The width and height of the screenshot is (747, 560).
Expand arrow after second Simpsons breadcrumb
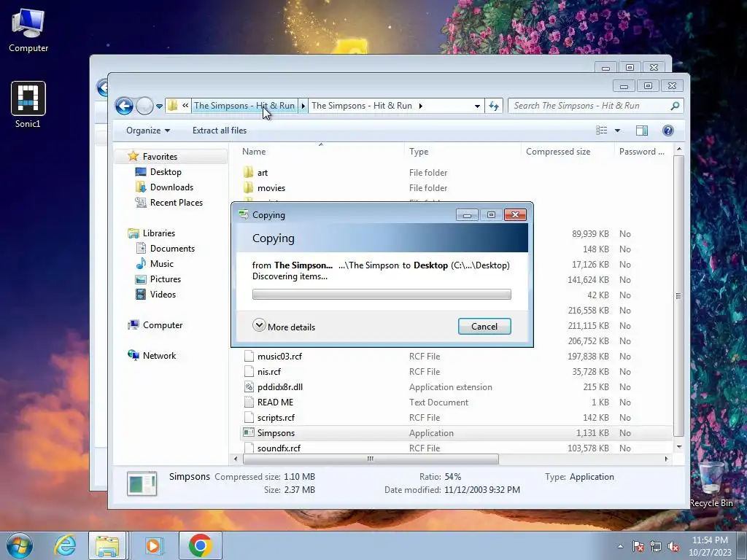[421, 106]
